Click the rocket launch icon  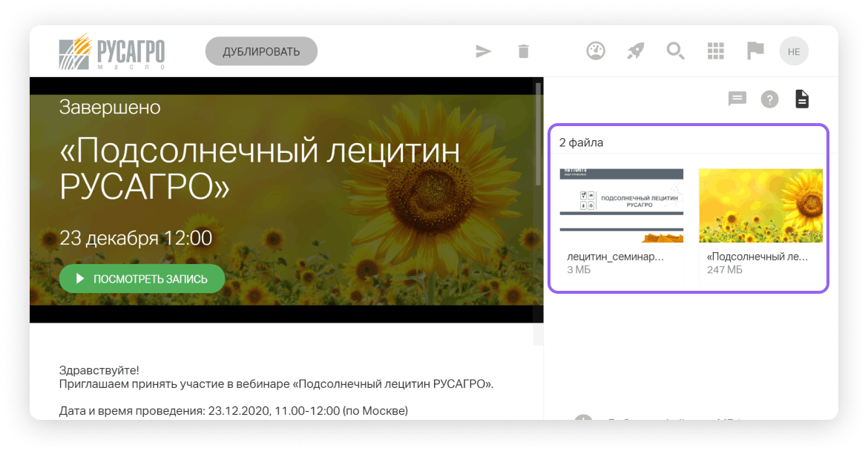(x=636, y=51)
